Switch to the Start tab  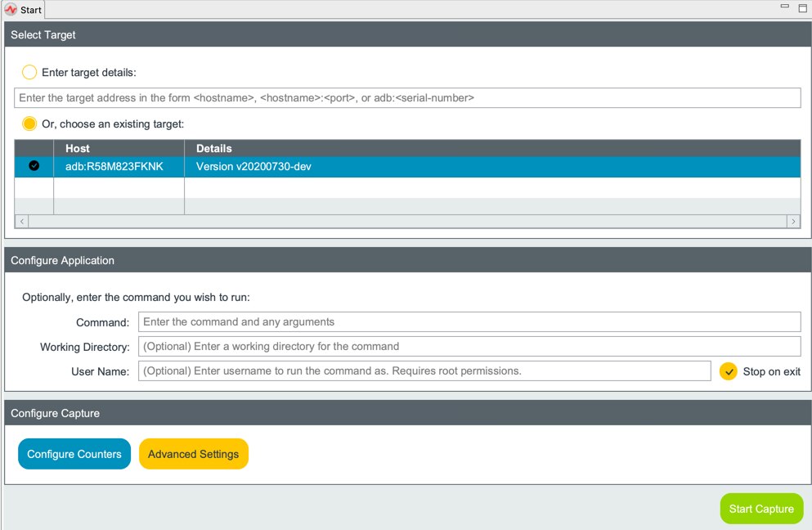click(x=30, y=10)
